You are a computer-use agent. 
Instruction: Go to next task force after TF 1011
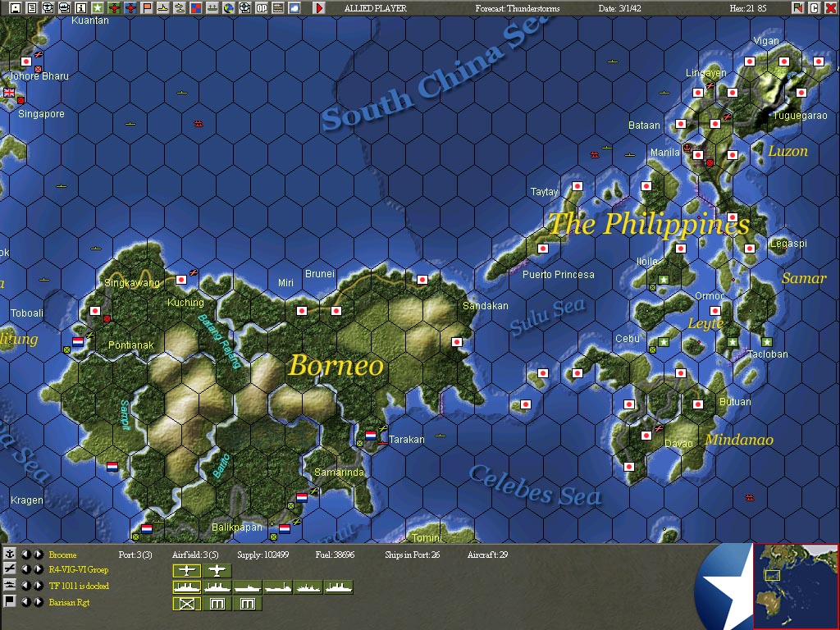[39, 586]
